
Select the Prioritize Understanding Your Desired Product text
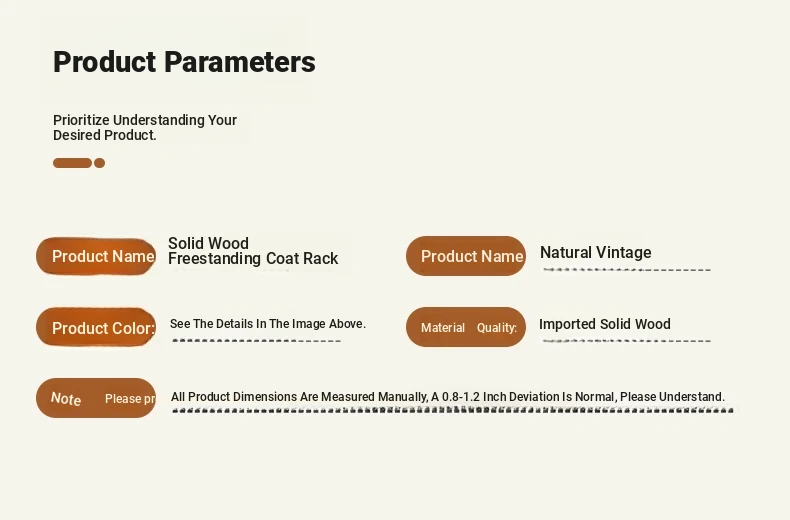(145, 127)
